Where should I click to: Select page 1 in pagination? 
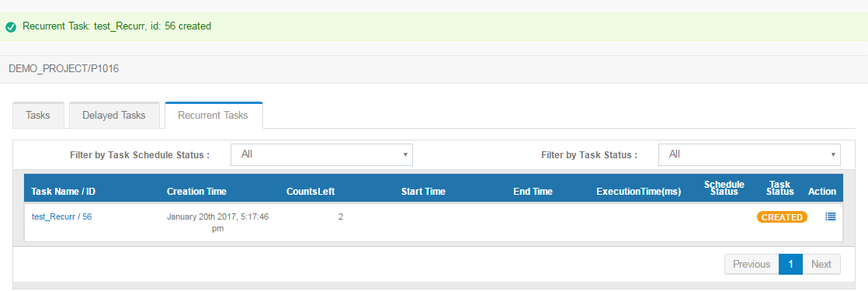791,264
